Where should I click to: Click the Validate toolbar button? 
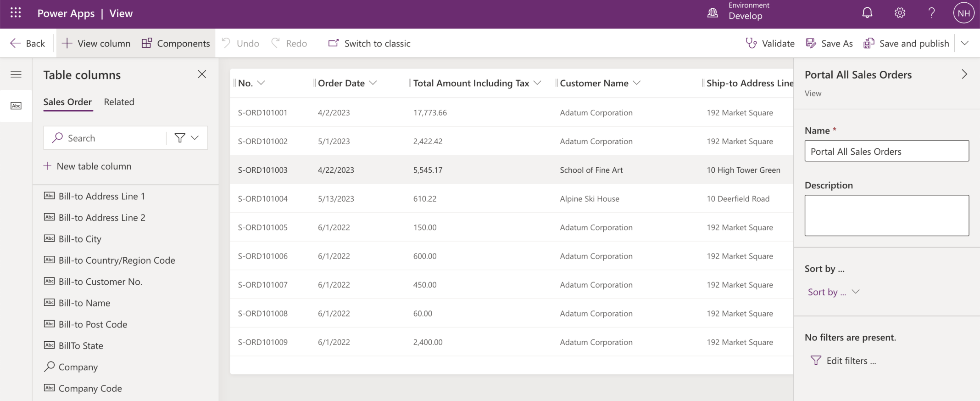tap(770, 43)
